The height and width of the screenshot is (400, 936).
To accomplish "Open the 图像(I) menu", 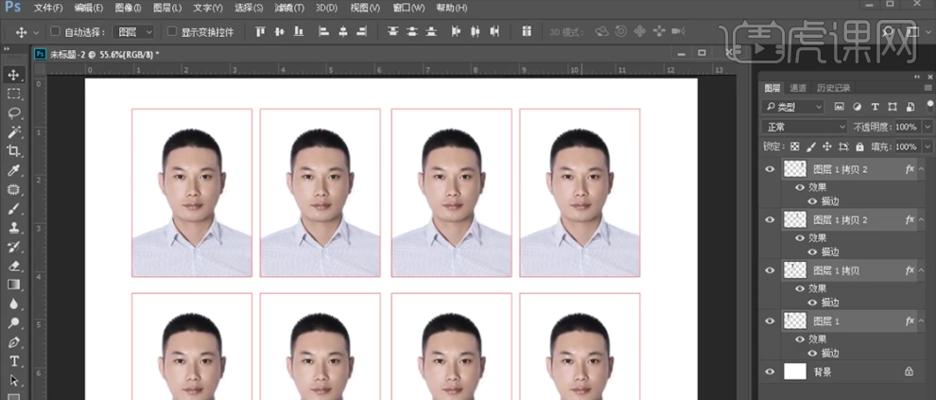I will point(128,8).
